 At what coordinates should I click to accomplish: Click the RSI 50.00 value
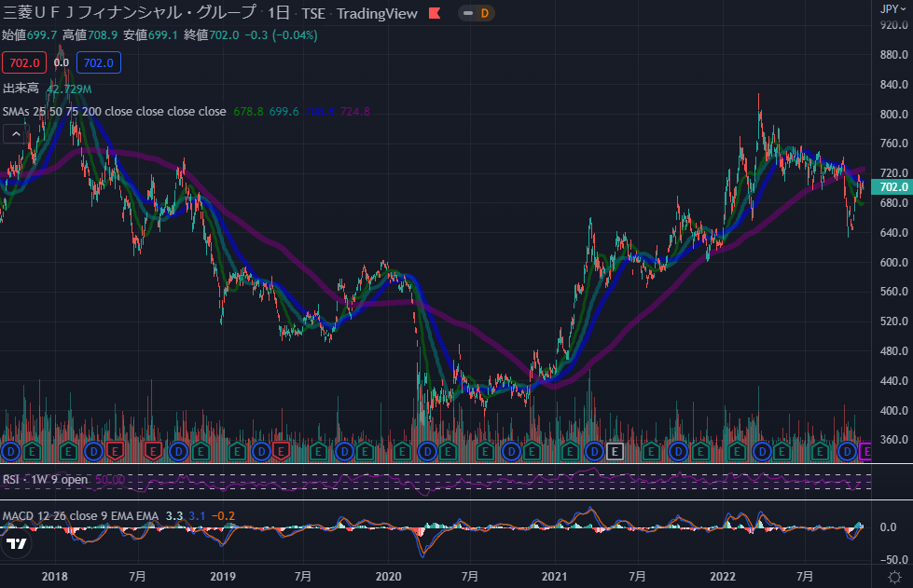[x=110, y=479]
